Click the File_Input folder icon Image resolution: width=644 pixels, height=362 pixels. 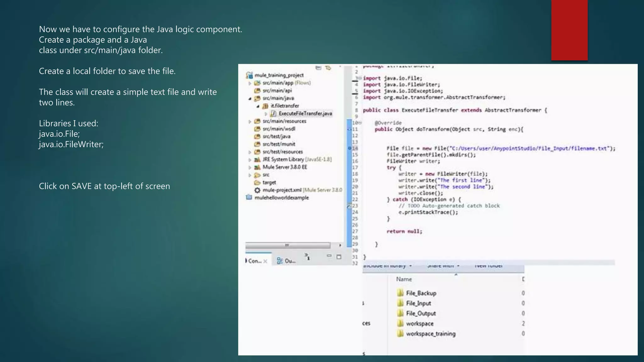pos(400,303)
